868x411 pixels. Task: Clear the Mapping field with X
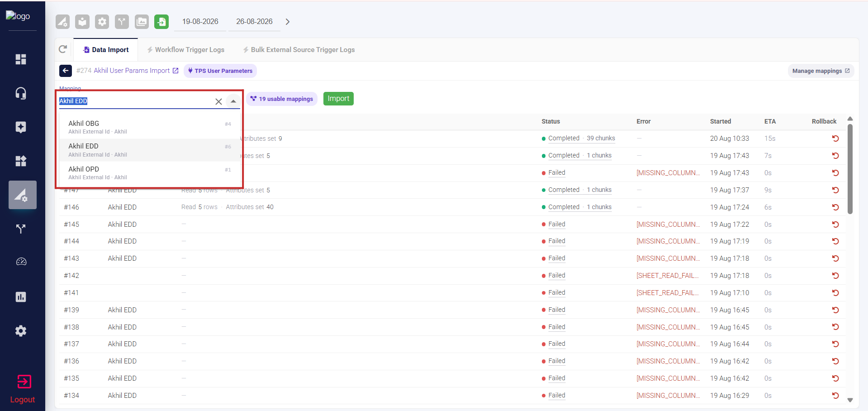[218, 101]
